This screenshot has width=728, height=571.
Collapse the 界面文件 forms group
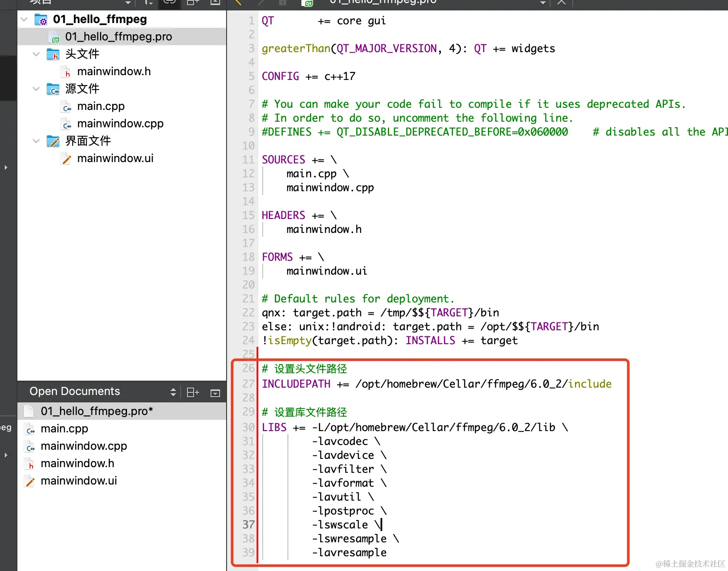coord(37,141)
